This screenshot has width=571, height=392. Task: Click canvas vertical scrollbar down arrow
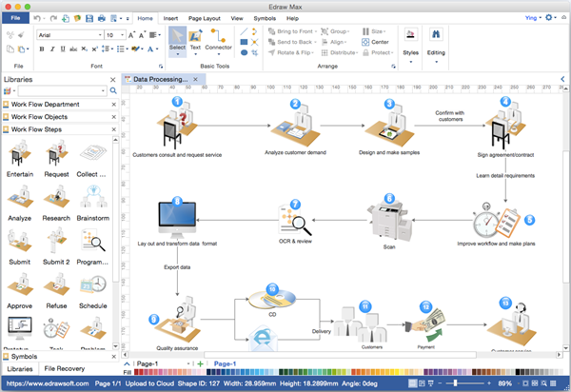tap(566, 348)
